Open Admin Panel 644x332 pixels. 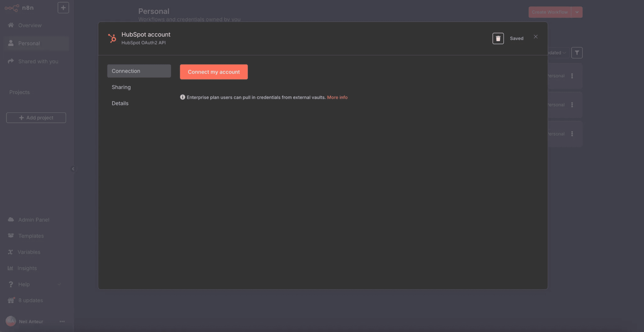34,220
